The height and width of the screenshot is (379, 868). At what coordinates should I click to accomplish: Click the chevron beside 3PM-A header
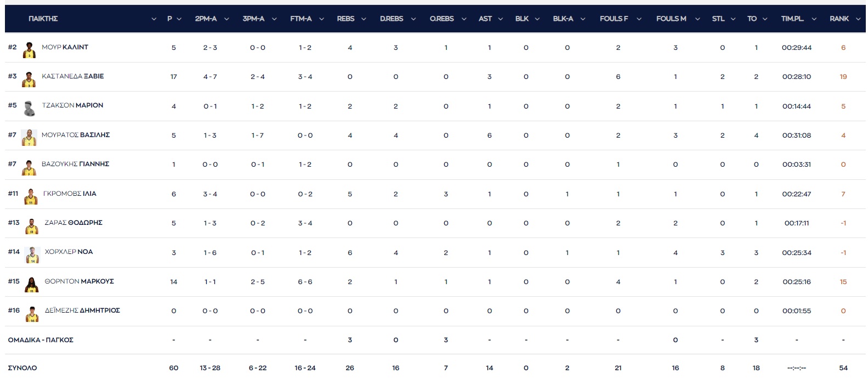[274, 19]
